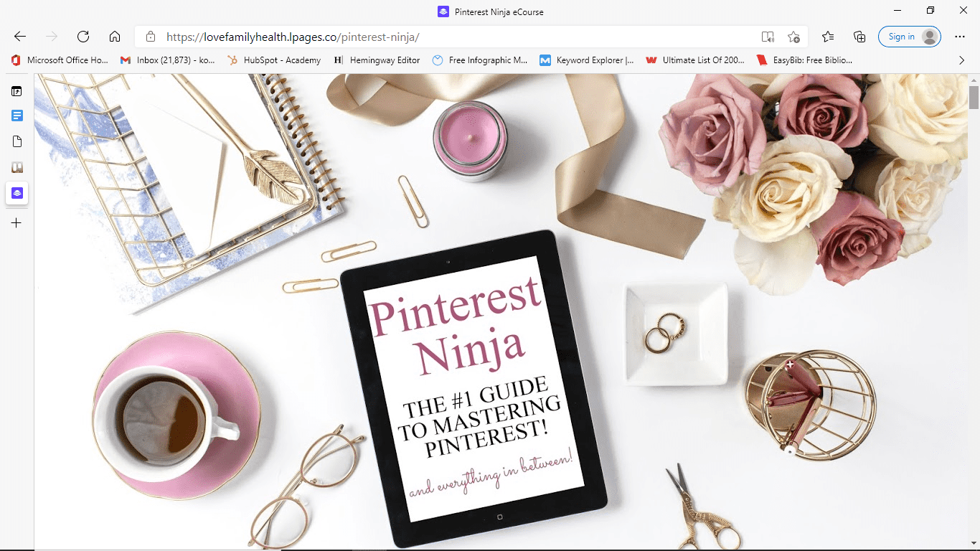Open the Favorites list

click(828, 37)
